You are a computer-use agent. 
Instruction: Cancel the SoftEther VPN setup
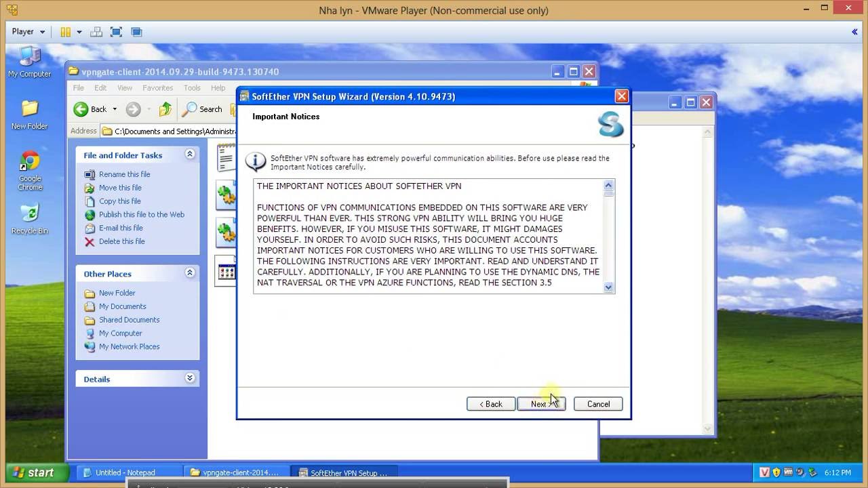(598, 404)
